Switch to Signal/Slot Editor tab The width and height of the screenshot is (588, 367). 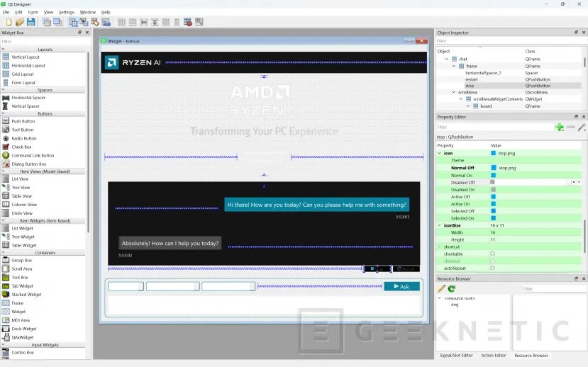click(456, 356)
